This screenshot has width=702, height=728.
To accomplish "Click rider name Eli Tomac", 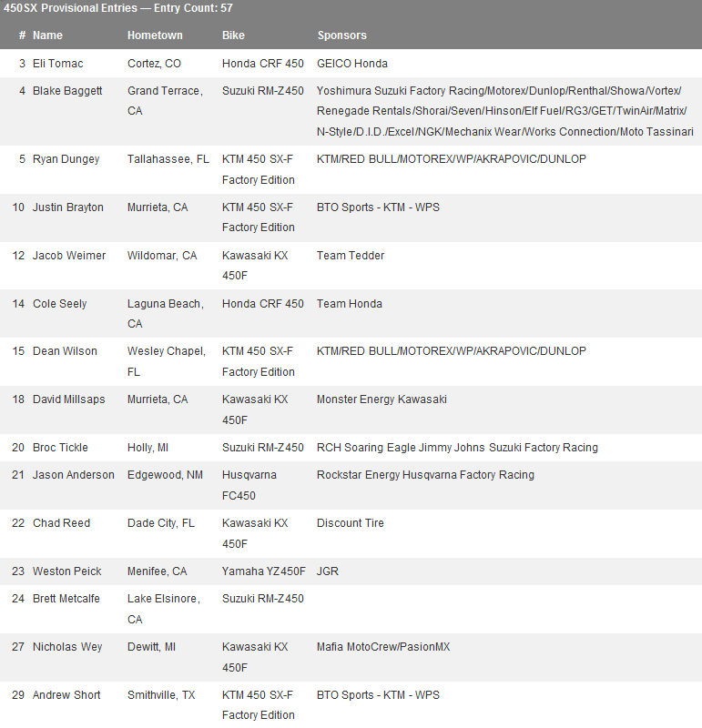I will [x=59, y=64].
